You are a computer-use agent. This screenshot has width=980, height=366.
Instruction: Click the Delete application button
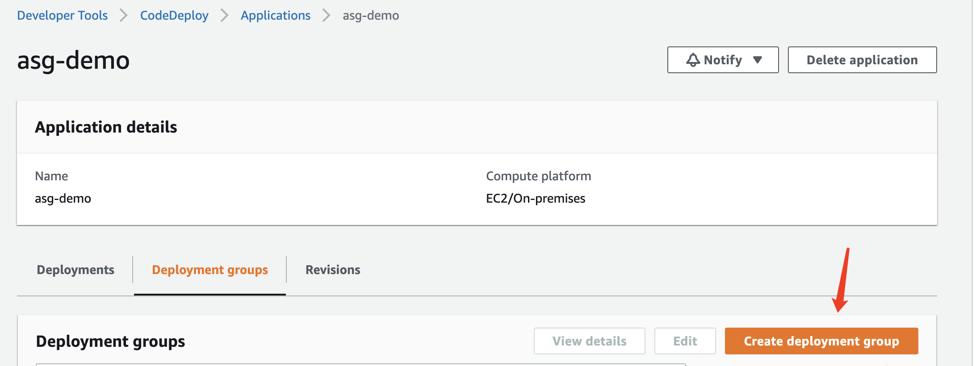pos(862,60)
